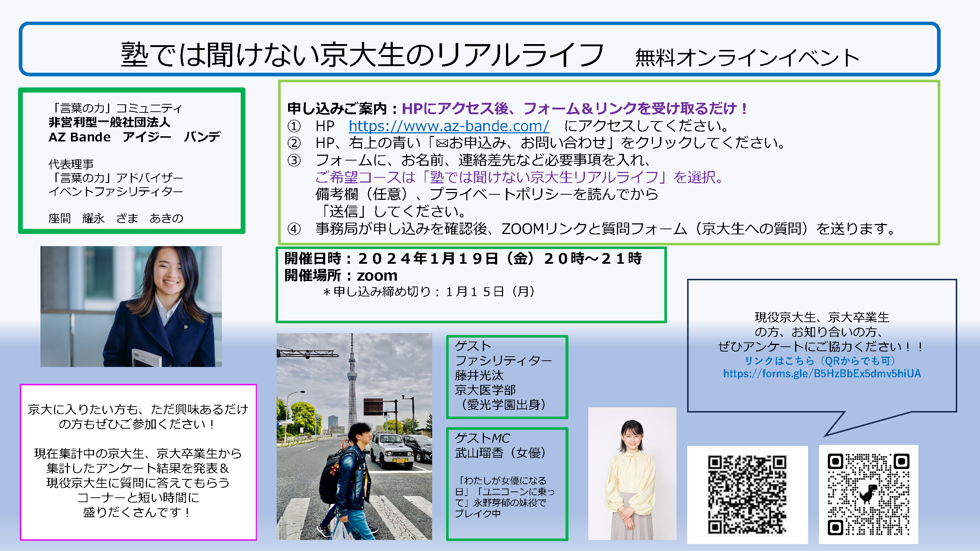Open the az-bande.com homepage link
980x551 pixels.
coord(449,126)
